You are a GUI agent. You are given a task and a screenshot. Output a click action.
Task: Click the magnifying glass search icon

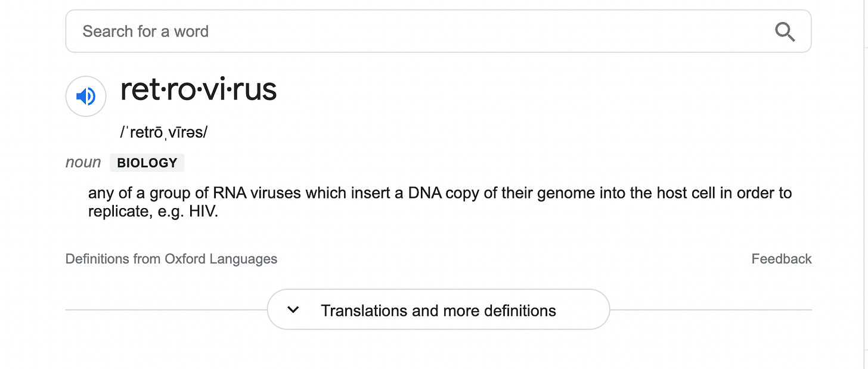click(x=785, y=32)
